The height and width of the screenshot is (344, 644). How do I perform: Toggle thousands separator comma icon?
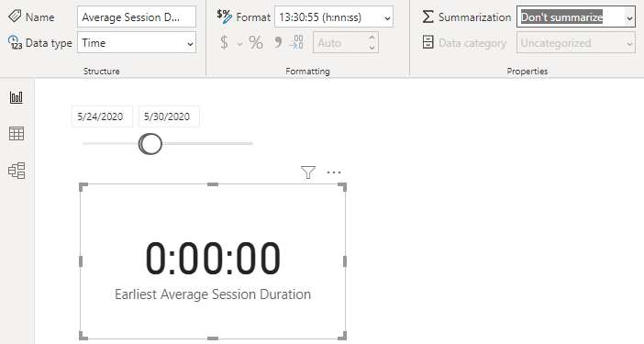[x=278, y=42]
